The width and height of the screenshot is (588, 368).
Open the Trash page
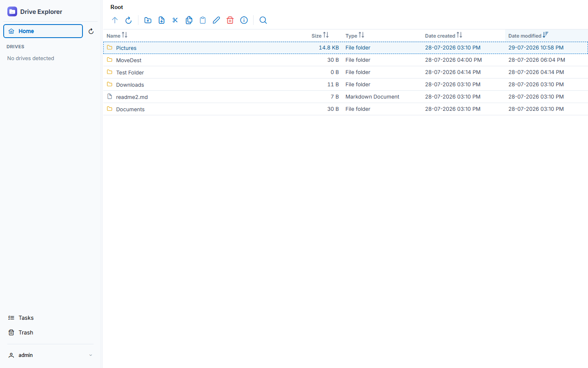[x=26, y=332]
